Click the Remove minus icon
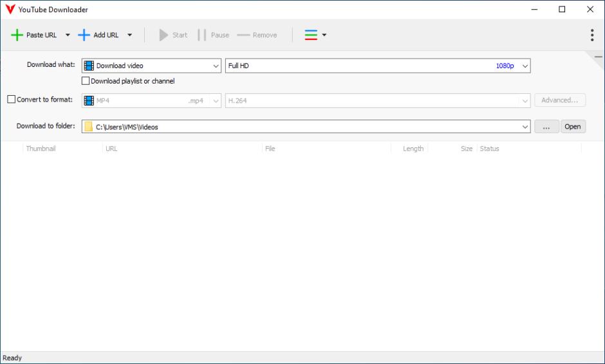This screenshot has width=605, height=364. pos(243,35)
